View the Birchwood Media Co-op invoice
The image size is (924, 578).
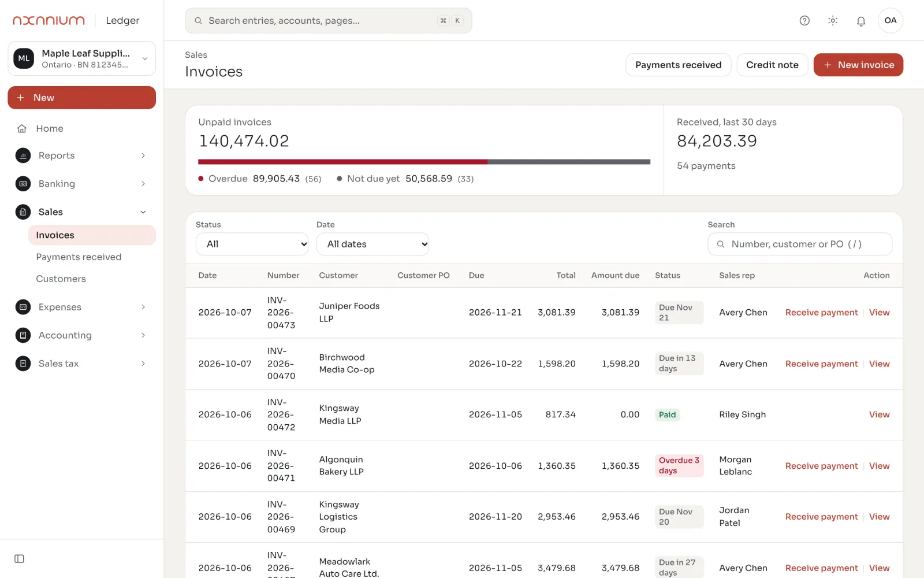click(879, 364)
